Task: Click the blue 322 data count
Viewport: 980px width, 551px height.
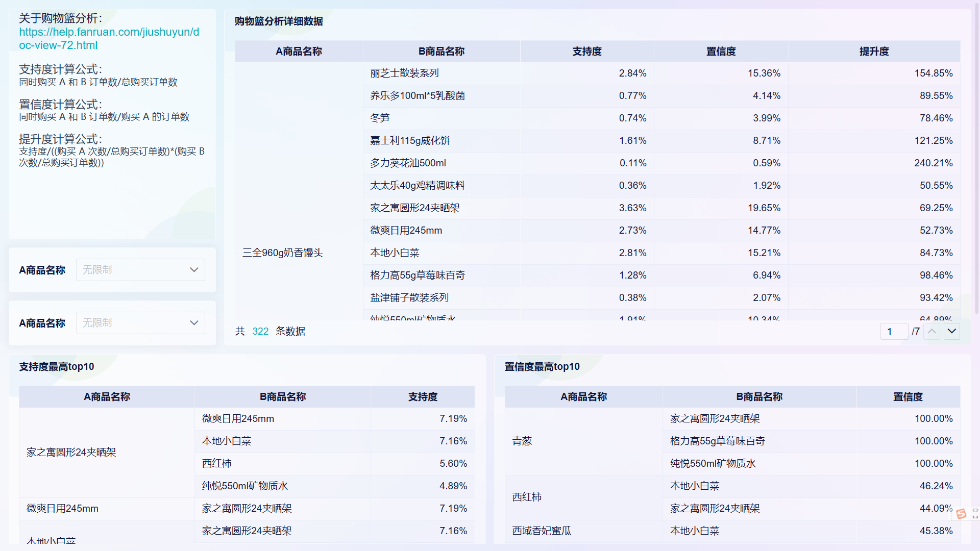Action: 260,331
